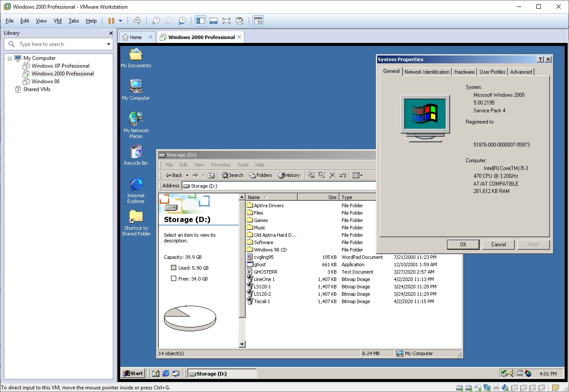Click the volume speaker tray icon
The image size is (569, 392).
pyautogui.click(x=512, y=373)
